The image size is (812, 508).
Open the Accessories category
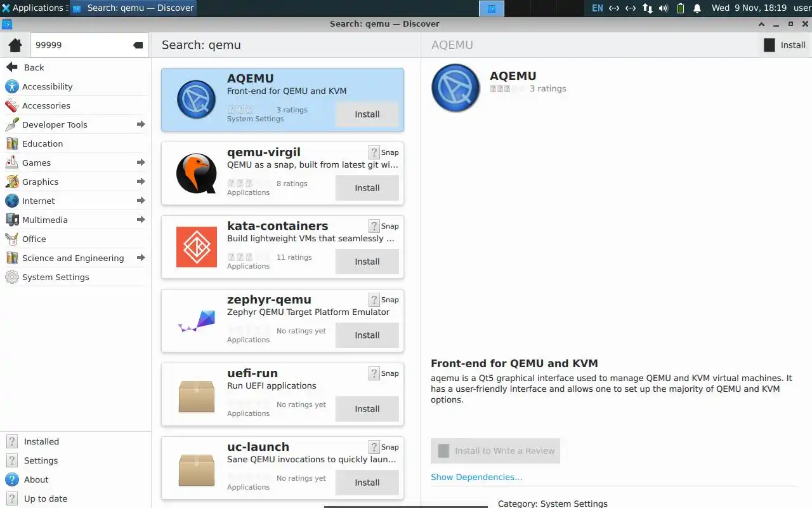(75, 105)
